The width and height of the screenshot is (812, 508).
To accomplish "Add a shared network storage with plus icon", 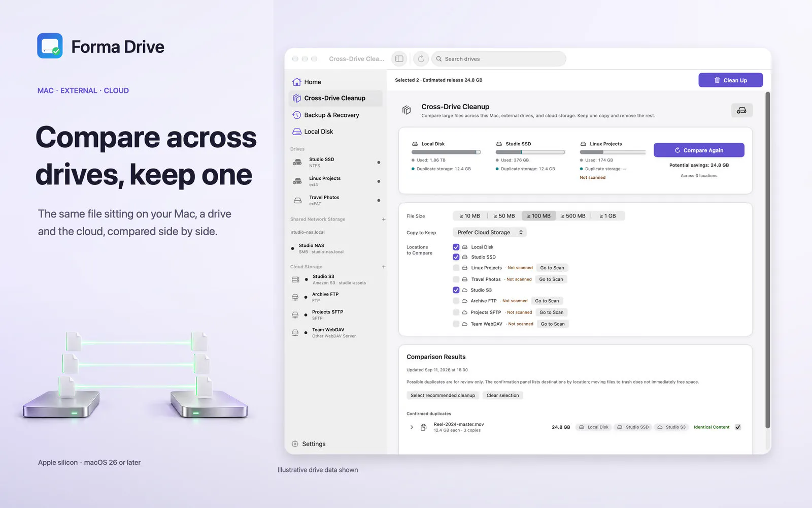I will (384, 219).
